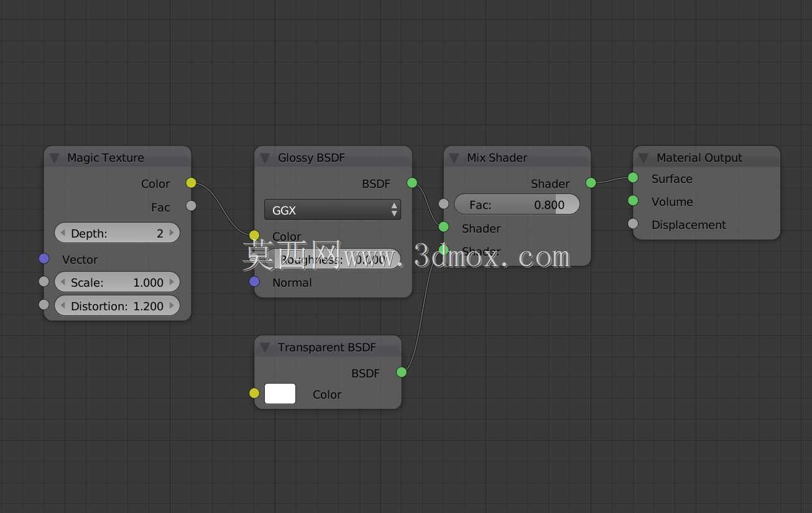Increase Depth with the right arrow
812x513 pixels.
[x=172, y=233]
